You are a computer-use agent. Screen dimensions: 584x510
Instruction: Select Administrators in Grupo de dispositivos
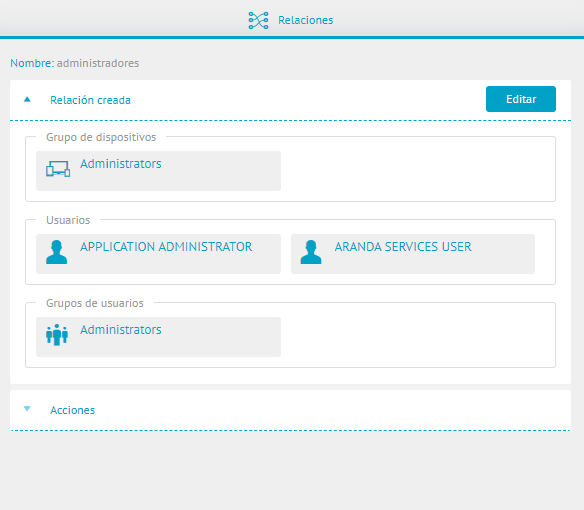[121, 164]
